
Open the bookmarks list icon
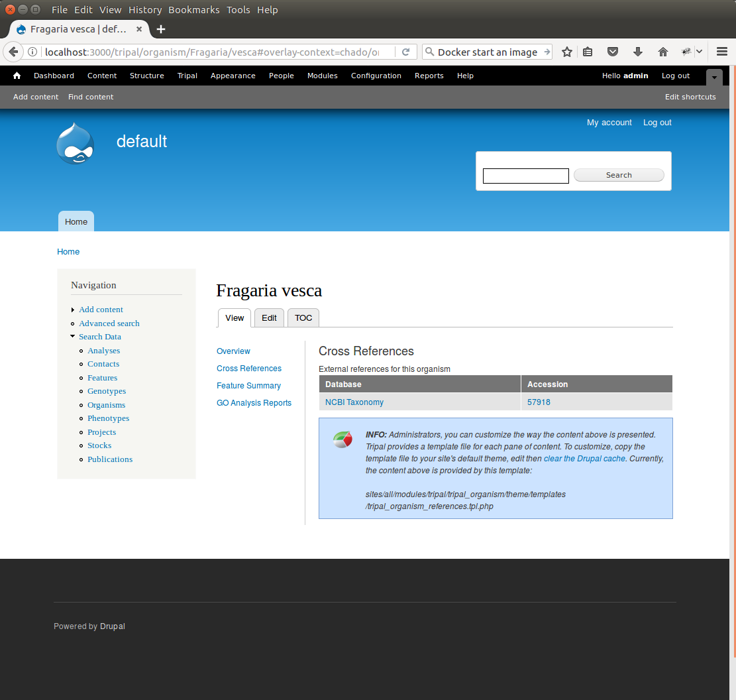pos(588,52)
